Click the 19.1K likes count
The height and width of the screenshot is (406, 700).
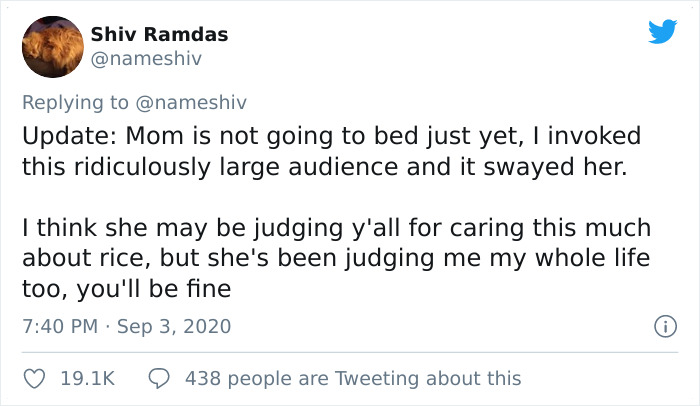(86, 378)
